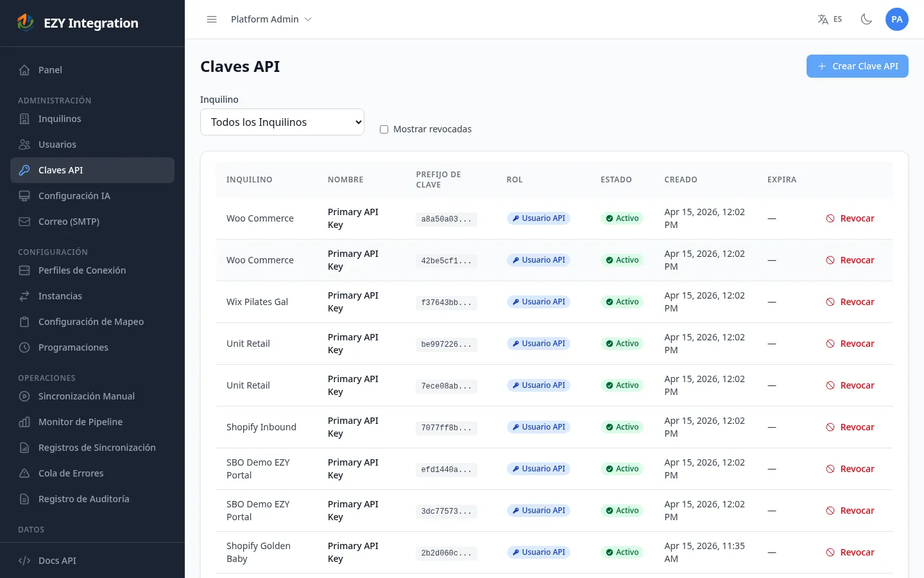This screenshot has height=578, width=924.
Task: Click the Monitor de Pipeline chart icon
Action: click(x=24, y=422)
